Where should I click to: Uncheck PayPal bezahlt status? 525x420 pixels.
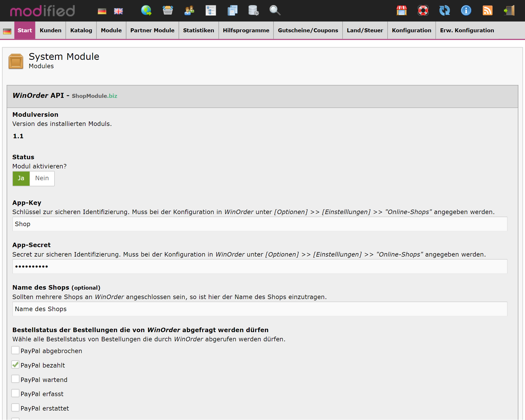point(15,365)
